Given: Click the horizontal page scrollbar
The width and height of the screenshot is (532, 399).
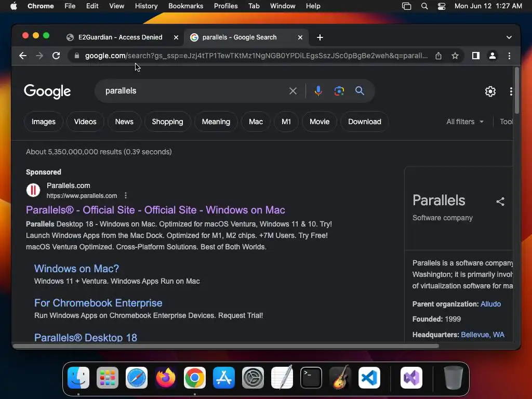Looking at the screenshot, I should (226, 346).
